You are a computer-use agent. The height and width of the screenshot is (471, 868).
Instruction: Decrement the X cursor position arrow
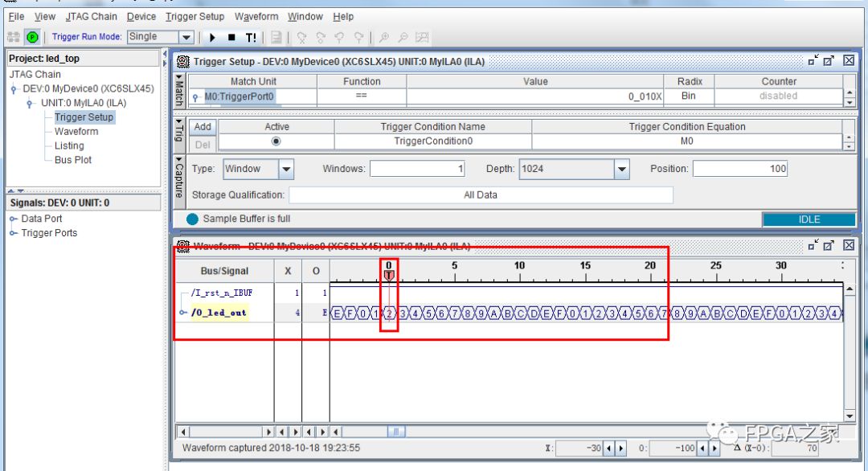(609, 448)
